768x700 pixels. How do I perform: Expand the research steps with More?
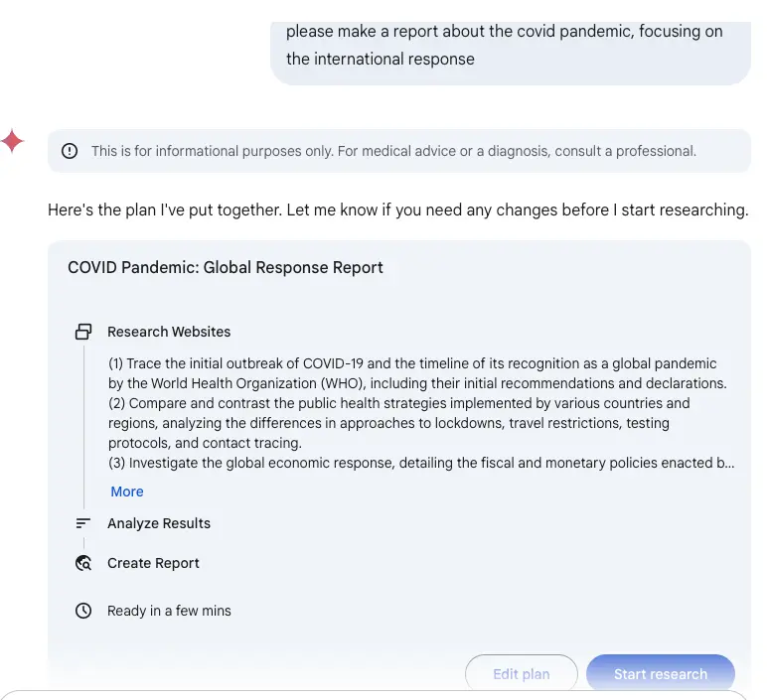(127, 491)
